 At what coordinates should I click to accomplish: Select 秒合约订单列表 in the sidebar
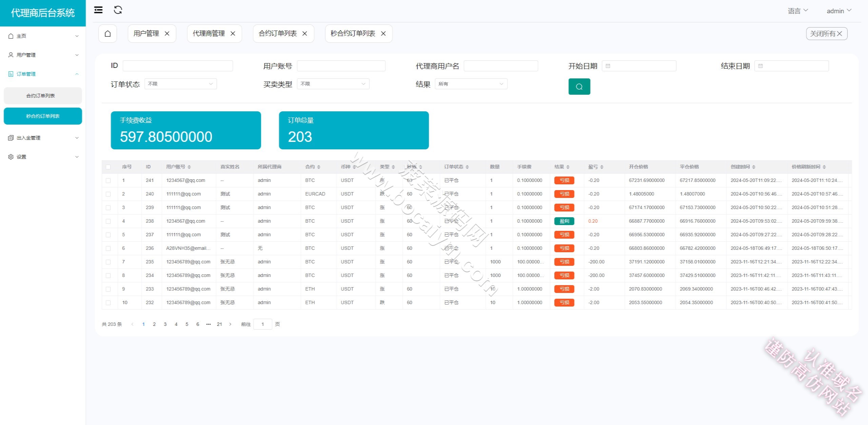pos(43,116)
